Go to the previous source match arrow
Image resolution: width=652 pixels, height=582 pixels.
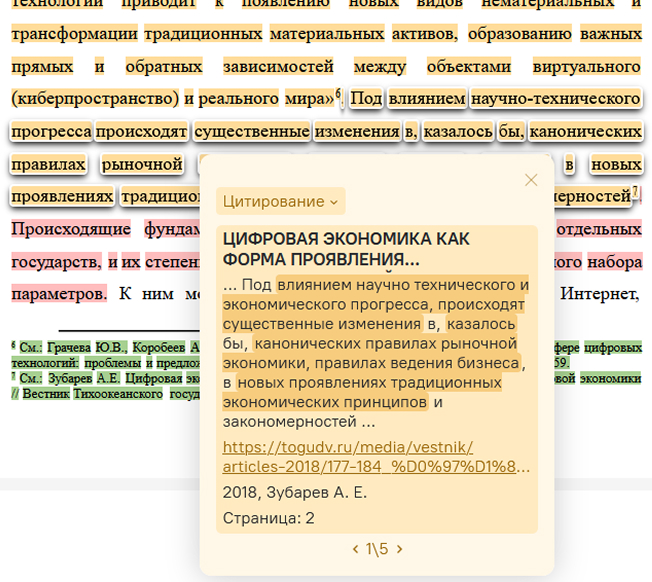(355, 549)
